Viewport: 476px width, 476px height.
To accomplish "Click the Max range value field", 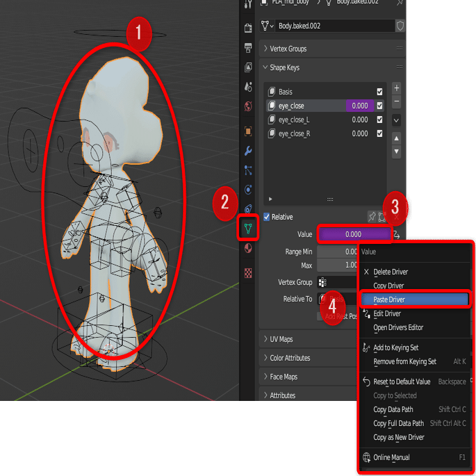I will (337, 265).
